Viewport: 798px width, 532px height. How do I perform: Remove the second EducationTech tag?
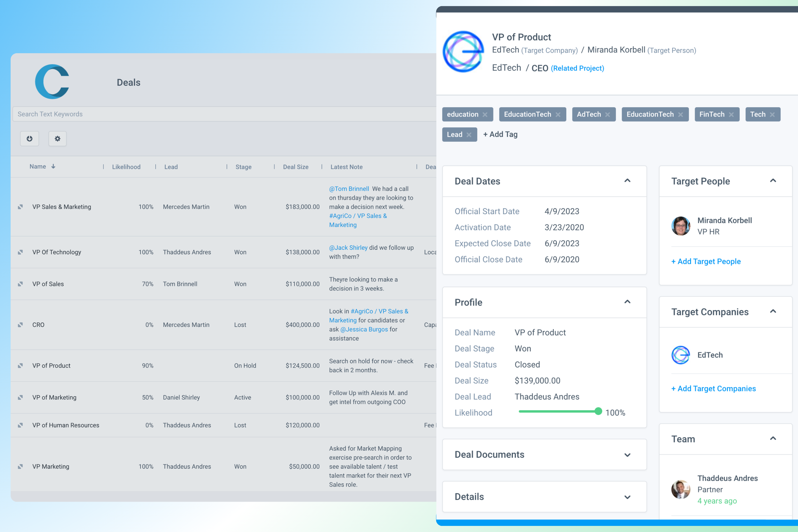680,115
